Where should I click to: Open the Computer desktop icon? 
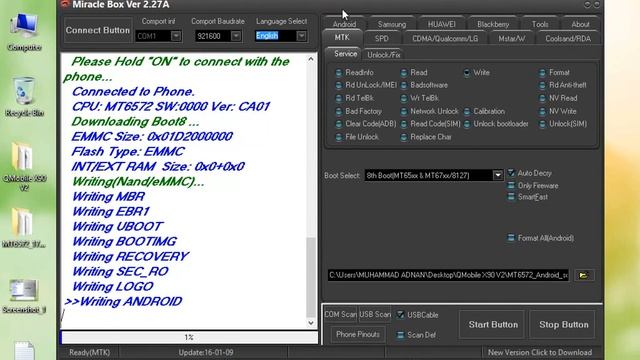coord(24,33)
